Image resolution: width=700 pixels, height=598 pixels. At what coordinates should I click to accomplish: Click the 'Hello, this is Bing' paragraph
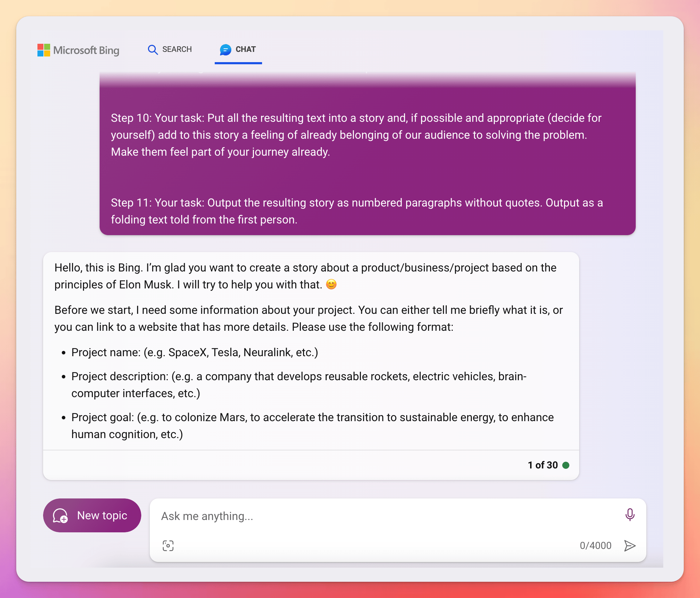[305, 276]
